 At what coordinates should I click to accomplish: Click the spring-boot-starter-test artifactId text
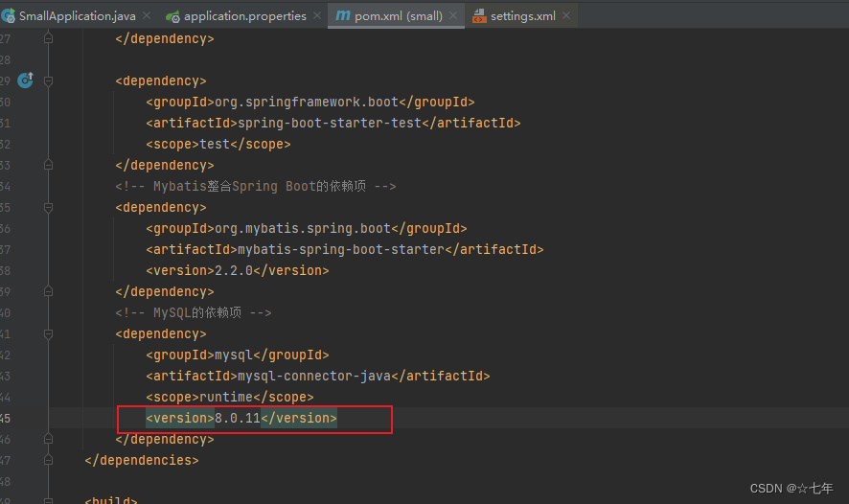click(330, 123)
